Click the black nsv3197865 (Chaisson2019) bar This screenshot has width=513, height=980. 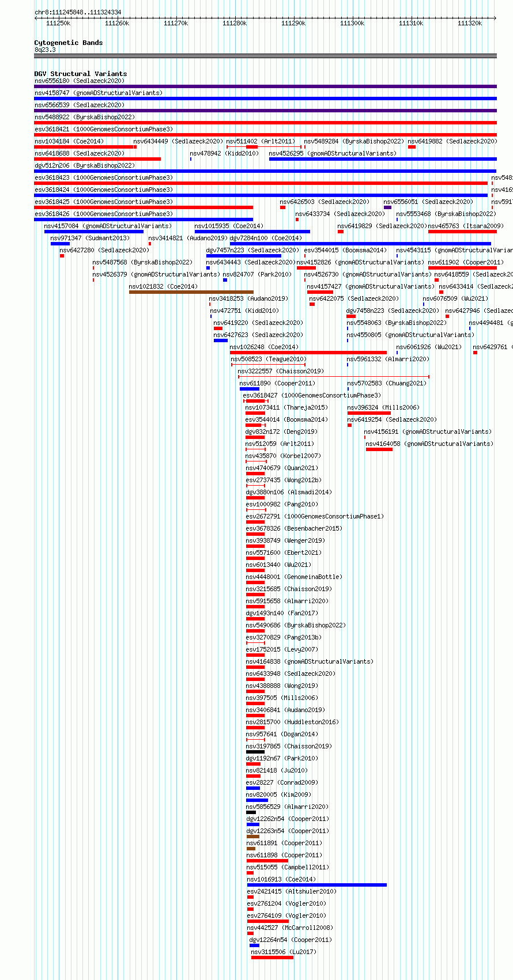(255, 752)
